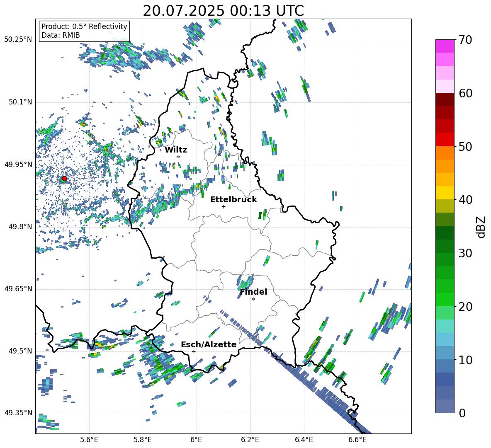Click the Product: 0.5° Reflectivity text

pos(84,26)
